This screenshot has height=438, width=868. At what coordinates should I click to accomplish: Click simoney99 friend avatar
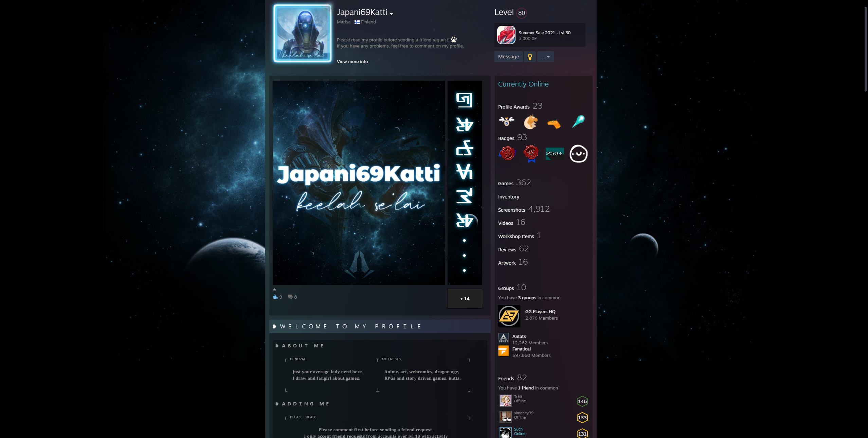(x=505, y=417)
